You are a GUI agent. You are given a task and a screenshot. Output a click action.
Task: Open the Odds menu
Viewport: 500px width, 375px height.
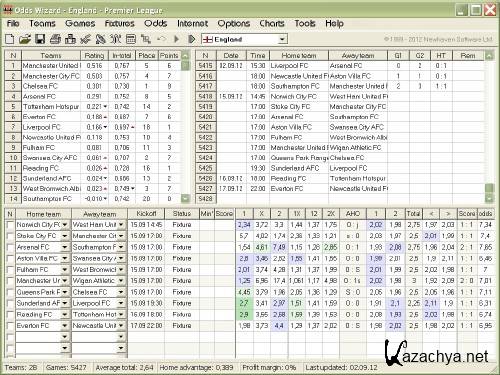tap(155, 24)
